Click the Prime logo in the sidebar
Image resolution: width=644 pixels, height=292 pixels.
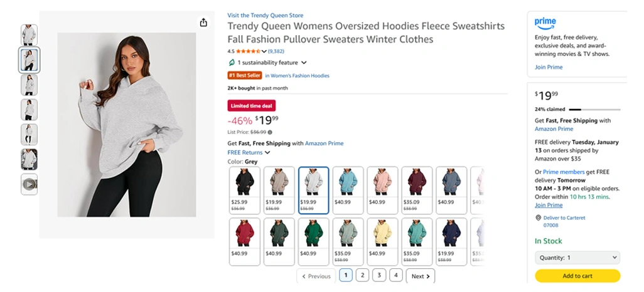545,23
